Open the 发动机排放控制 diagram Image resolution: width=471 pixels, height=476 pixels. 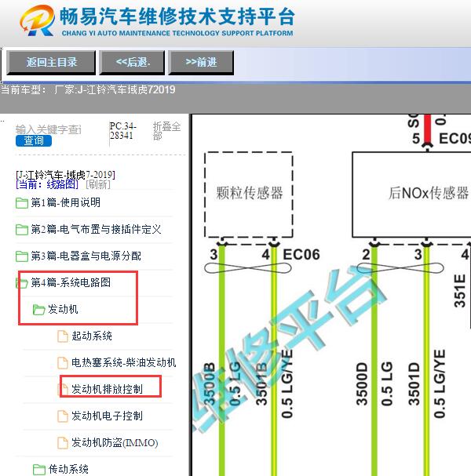pos(107,390)
